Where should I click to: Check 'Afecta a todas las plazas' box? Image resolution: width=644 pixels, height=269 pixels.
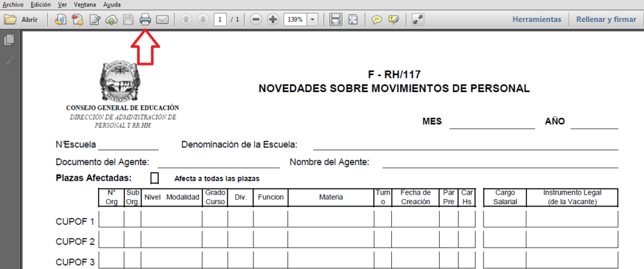click(155, 178)
